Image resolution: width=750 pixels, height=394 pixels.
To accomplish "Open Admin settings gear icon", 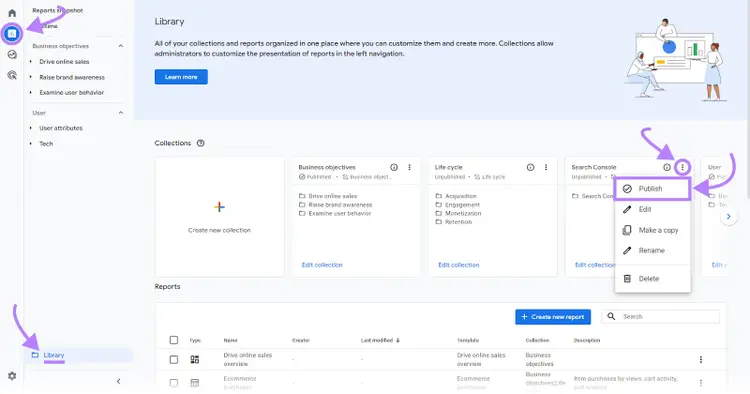I will point(12,376).
